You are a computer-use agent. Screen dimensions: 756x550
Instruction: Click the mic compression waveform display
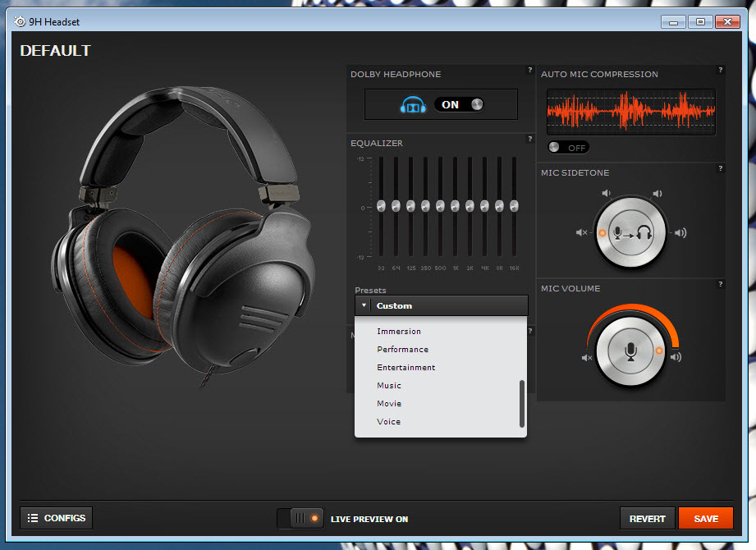point(631,112)
